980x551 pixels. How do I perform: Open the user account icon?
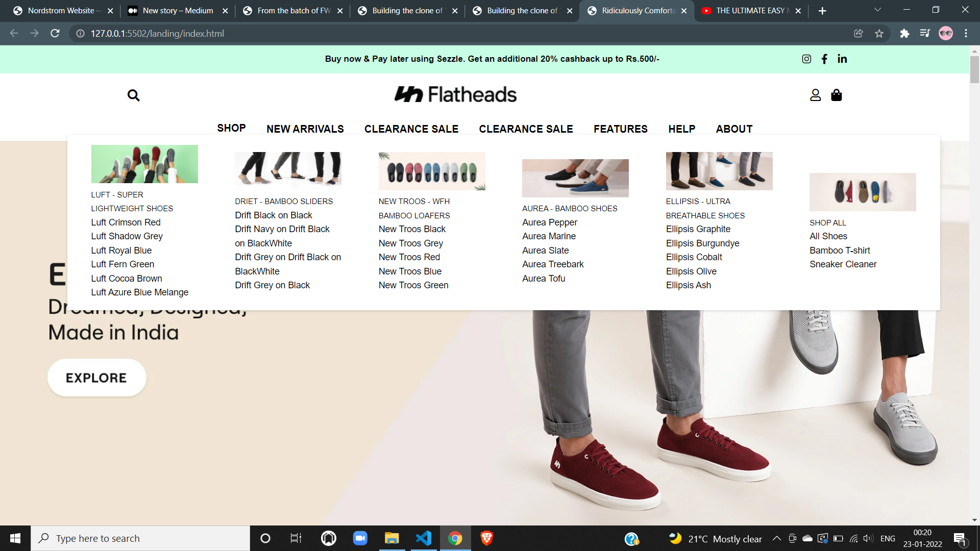click(x=815, y=95)
